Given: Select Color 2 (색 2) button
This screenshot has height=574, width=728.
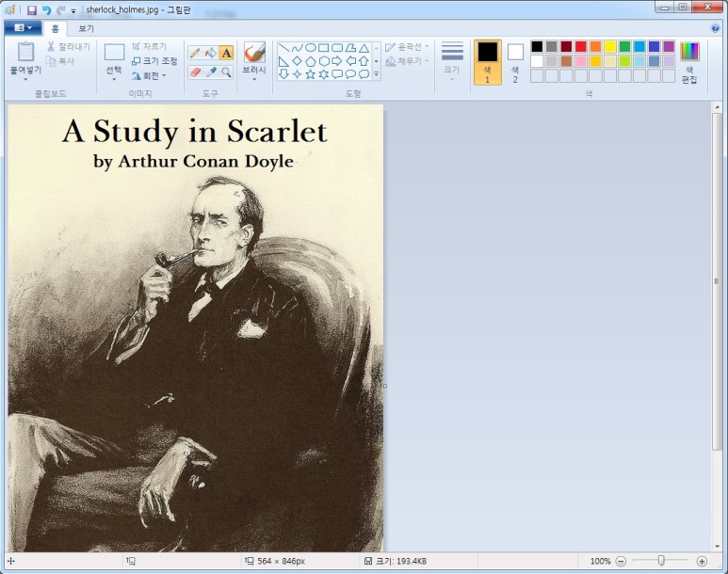Looking at the screenshot, I should pyautogui.click(x=515, y=62).
